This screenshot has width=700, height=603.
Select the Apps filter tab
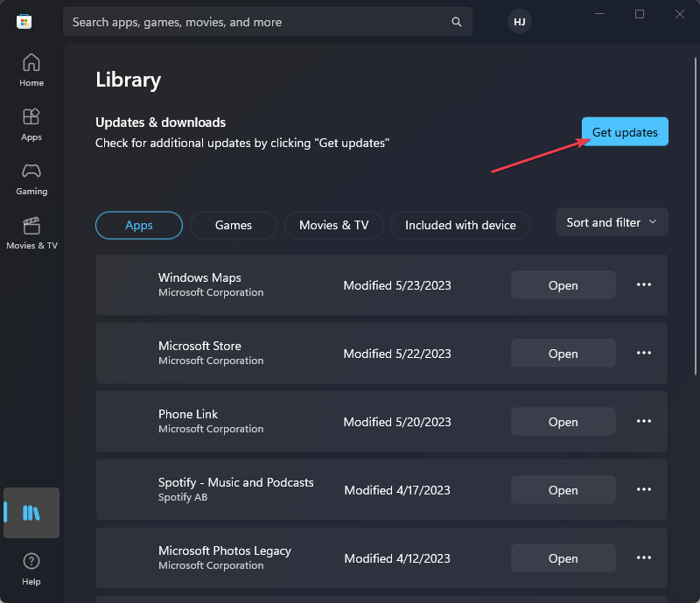coord(139,225)
